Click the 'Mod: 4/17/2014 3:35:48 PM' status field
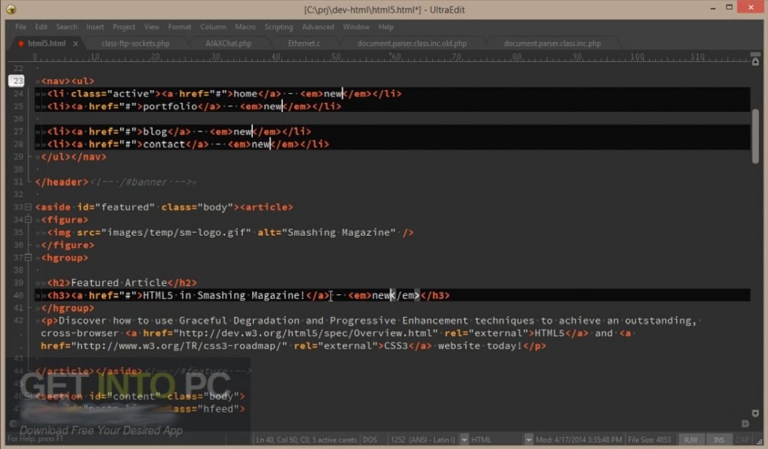This screenshot has width=768, height=449. [x=579, y=440]
